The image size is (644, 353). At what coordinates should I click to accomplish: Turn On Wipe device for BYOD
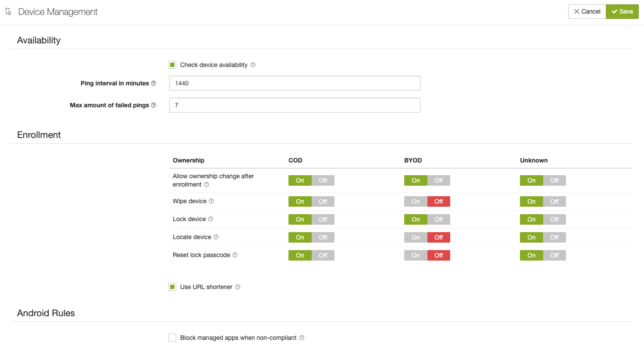416,201
